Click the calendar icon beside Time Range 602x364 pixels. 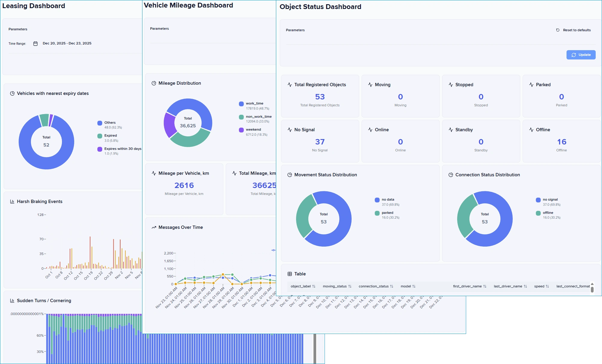pyautogui.click(x=35, y=44)
